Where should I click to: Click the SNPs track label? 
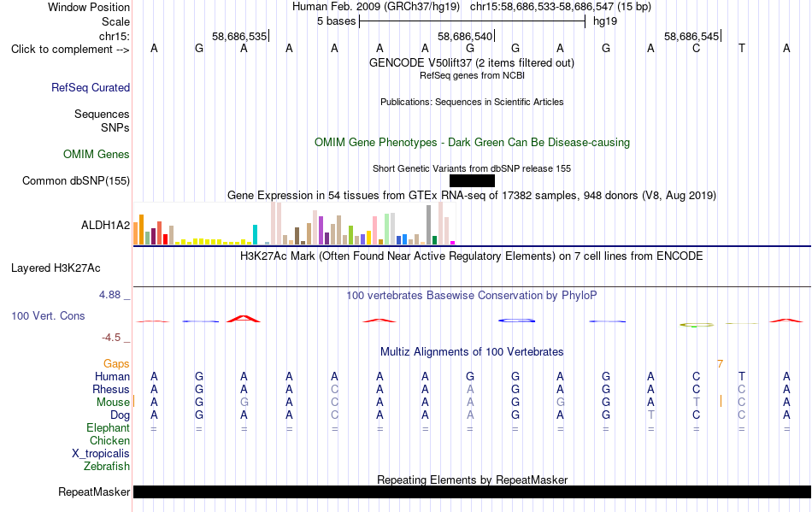click(115, 127)
